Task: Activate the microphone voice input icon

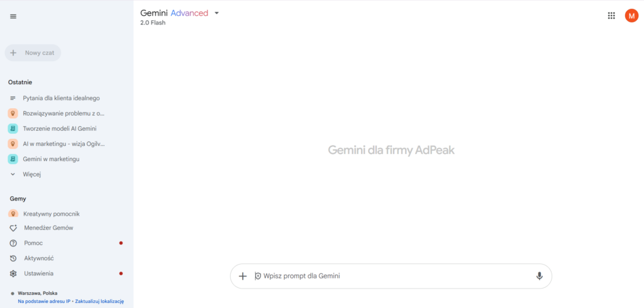Action: tap(539, 276)
